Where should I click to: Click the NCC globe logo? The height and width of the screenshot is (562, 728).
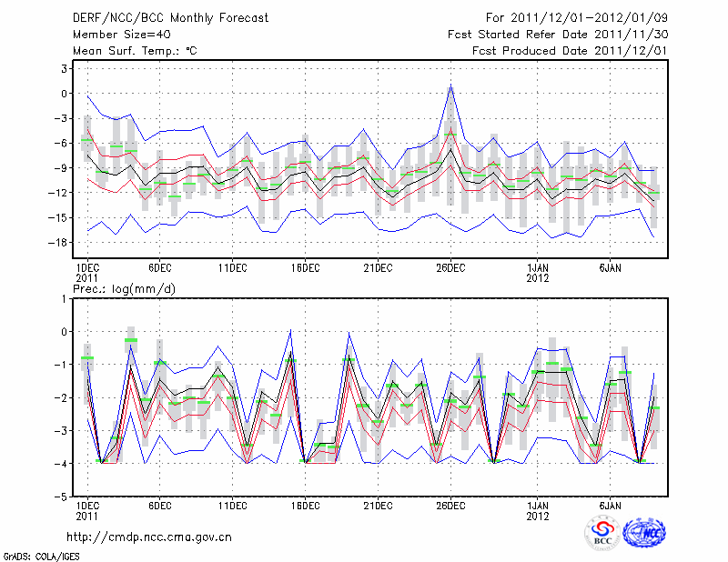643,534
